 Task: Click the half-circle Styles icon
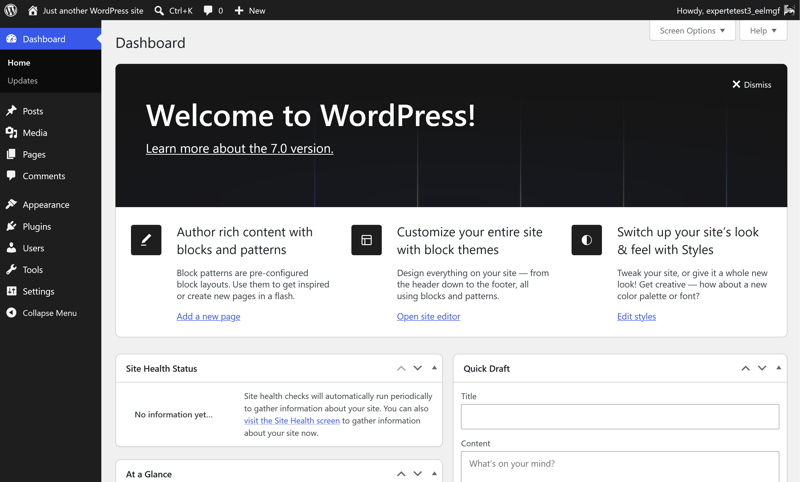tap(587, 240)
